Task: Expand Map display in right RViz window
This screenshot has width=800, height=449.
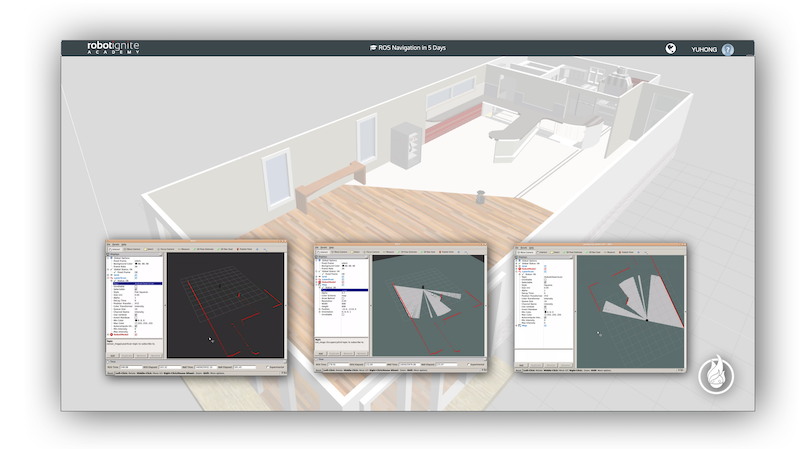Action: tap(516, 326)
